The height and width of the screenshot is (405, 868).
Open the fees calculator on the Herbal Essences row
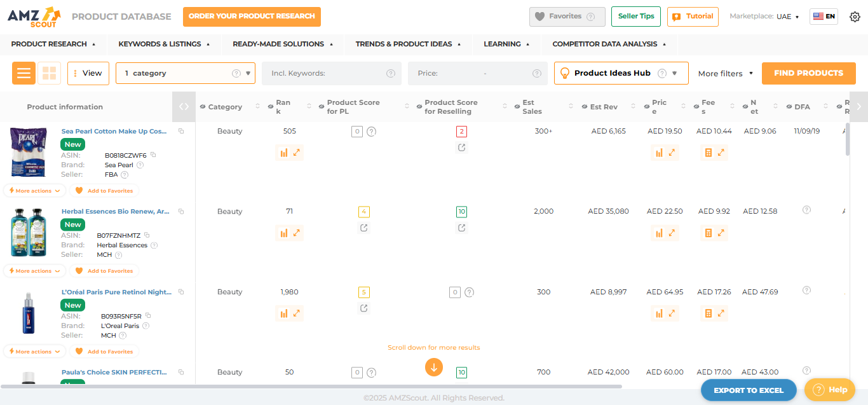(x=708, y=233)
